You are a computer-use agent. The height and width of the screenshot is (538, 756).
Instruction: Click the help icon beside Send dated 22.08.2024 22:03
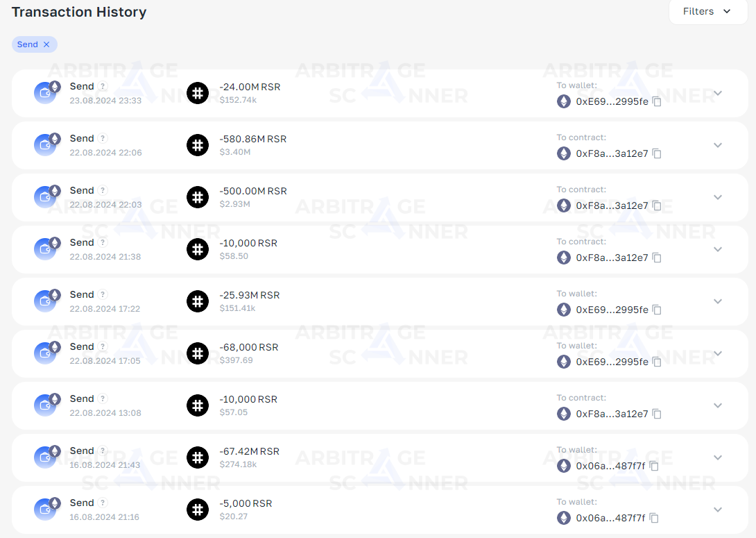click(103, 191)
